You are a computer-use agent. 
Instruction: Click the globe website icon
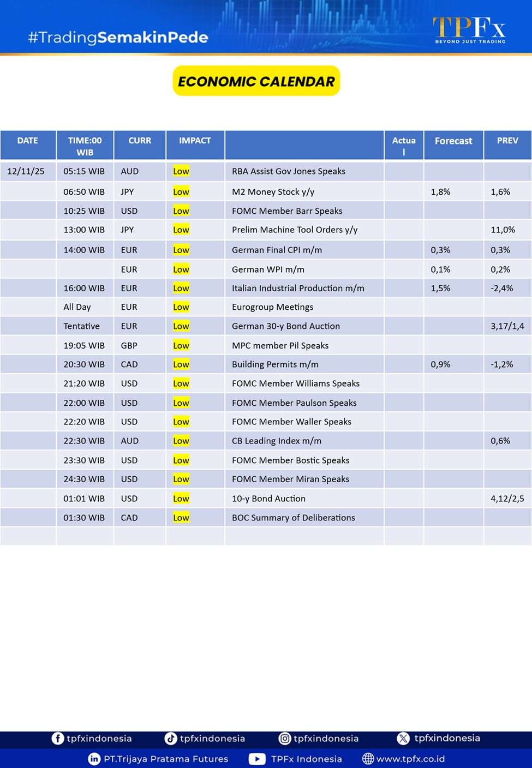[368, 759]
